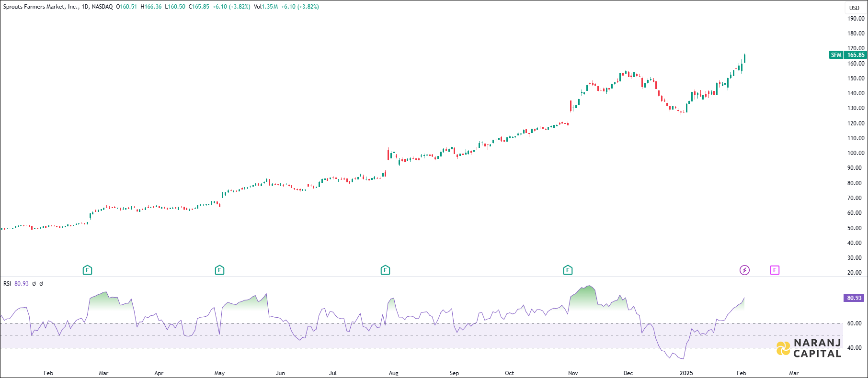The height and width of the screenshot is (378, 868).
Task: Click the 2025 year label on time axis
Action: pyautogui.click(x=686, y=373)
